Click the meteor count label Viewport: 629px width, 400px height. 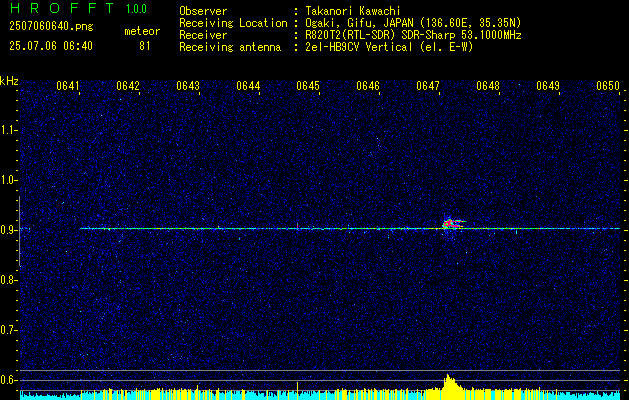point(142,31)
